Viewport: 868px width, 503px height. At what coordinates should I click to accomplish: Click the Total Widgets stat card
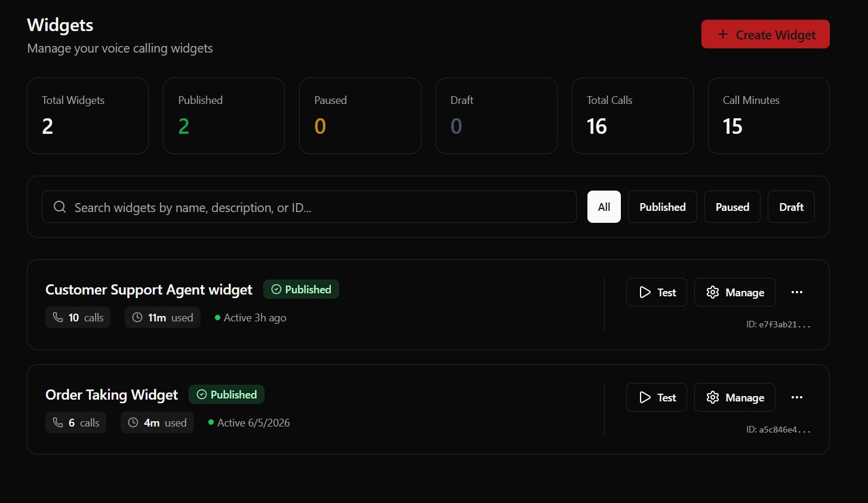(x=88, y=116)
